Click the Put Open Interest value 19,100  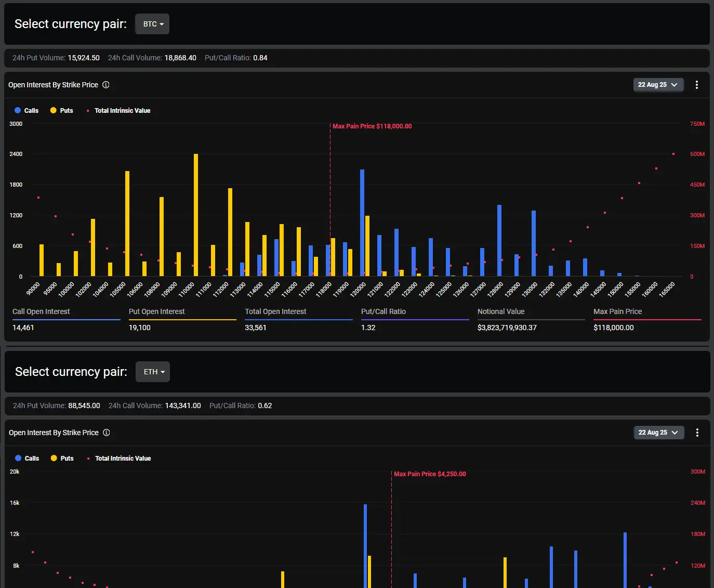(140, 328)
